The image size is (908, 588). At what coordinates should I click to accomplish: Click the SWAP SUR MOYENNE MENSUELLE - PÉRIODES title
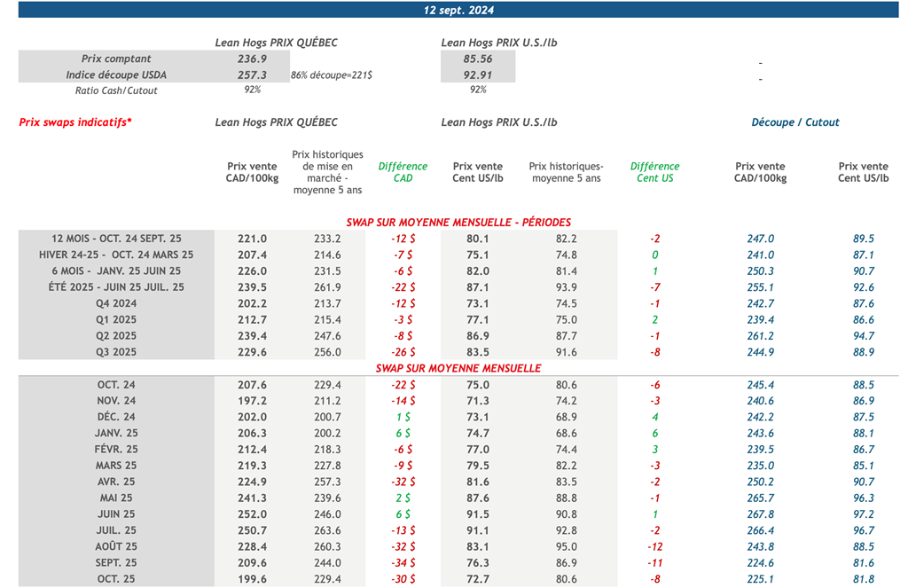tap(458, 223)
